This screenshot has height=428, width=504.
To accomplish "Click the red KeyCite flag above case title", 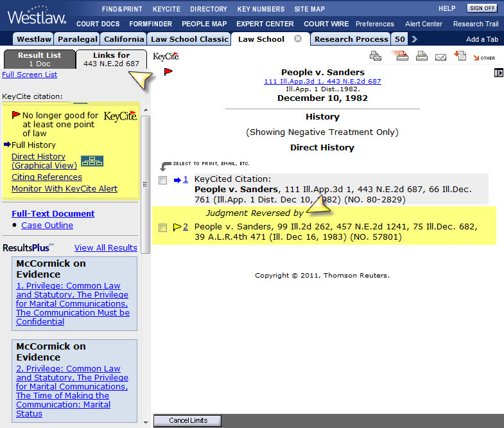I will tap(168, 72).
